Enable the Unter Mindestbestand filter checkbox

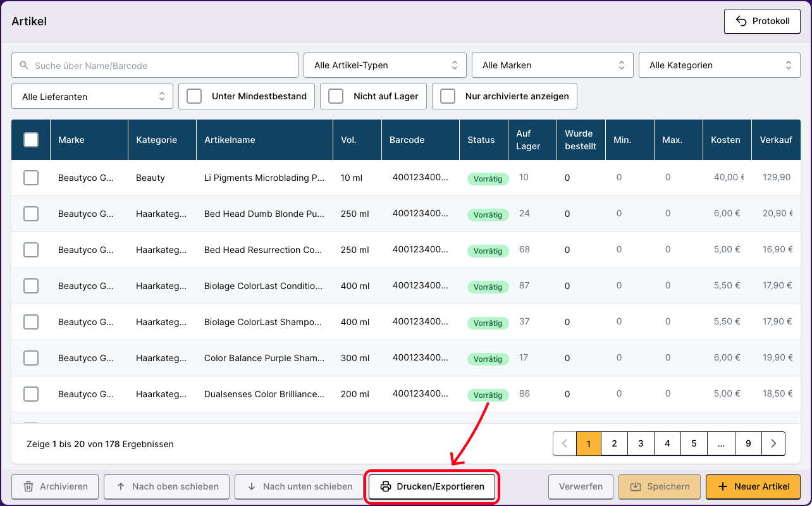click(x=194, y=96)
